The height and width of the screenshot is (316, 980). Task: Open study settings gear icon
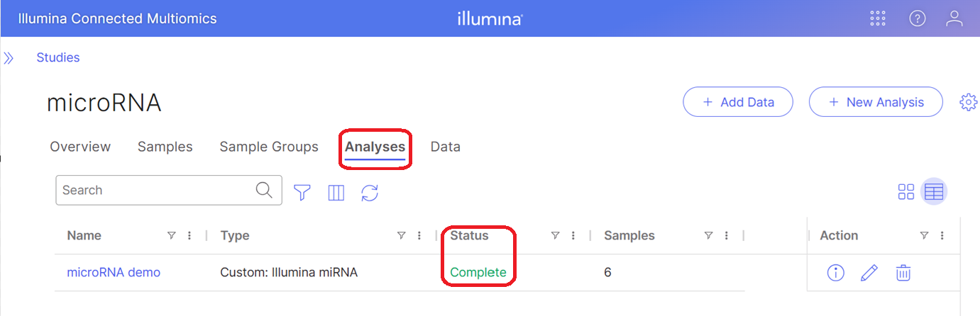point(968,102)
